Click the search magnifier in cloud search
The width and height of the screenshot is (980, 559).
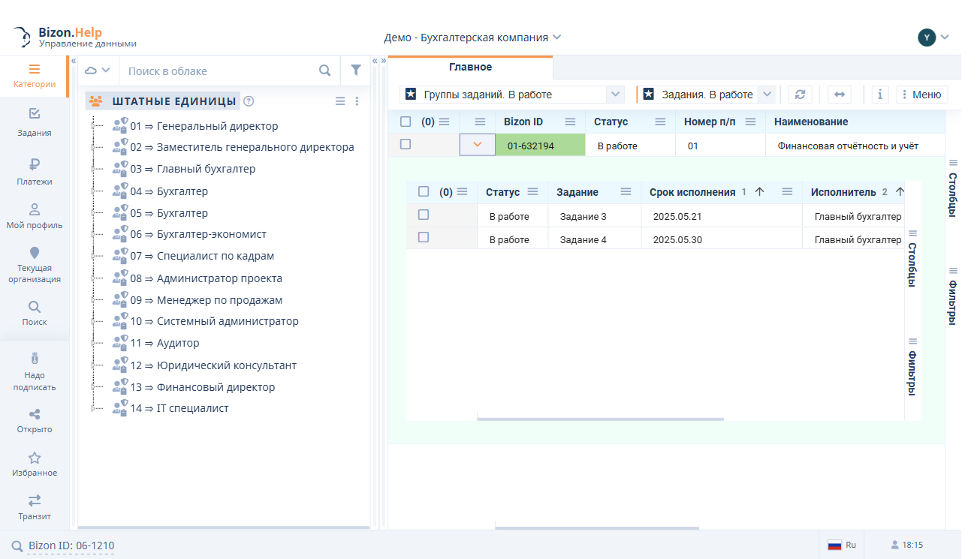pos(324,71)
